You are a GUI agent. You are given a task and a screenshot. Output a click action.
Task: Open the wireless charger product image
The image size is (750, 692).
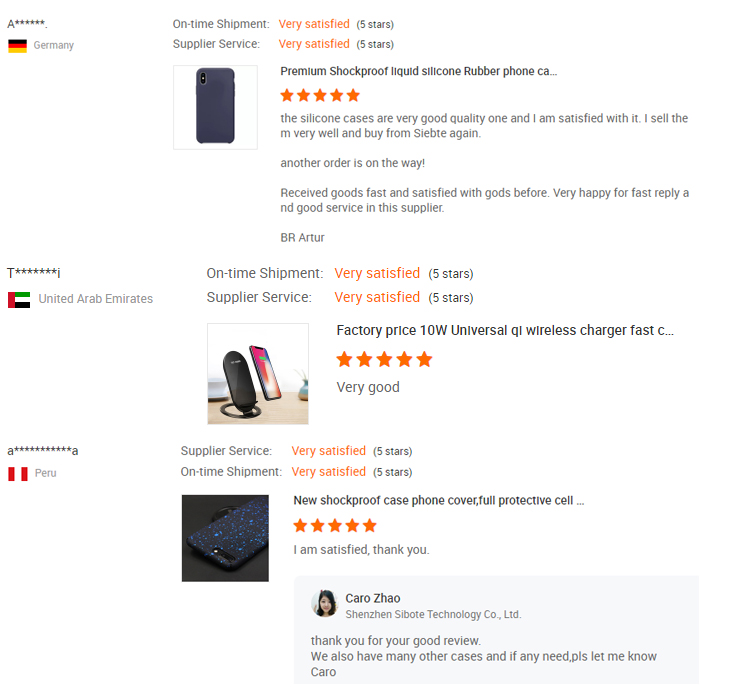point(258,374)
